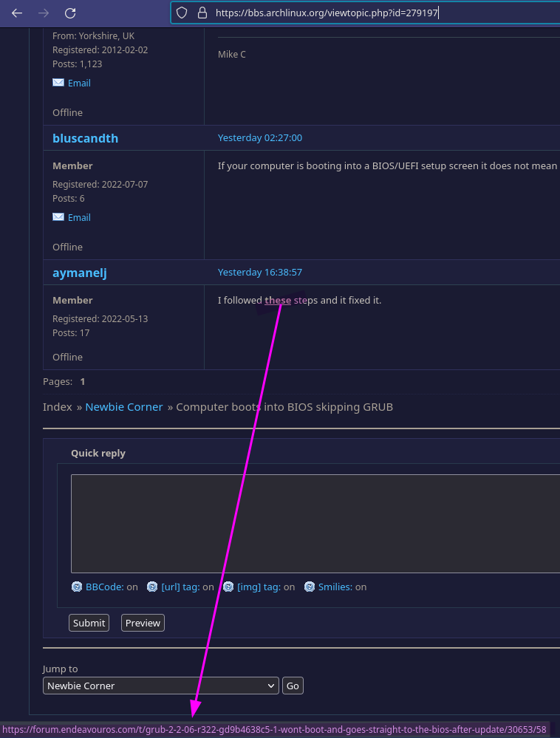Screen dimensions: 560x738
Task: Open the Jump to forum dropdown
Action: [x=161, y=686]
